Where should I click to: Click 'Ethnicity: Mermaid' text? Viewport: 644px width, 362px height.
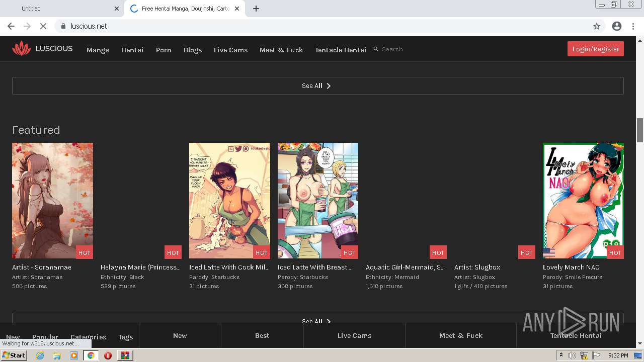pos(392,277)
